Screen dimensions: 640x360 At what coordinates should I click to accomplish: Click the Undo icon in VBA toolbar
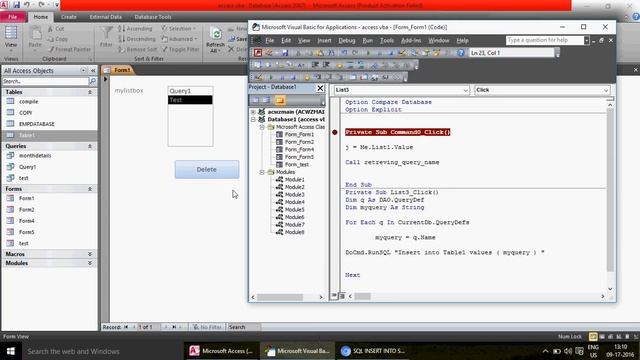click(344, 53)
